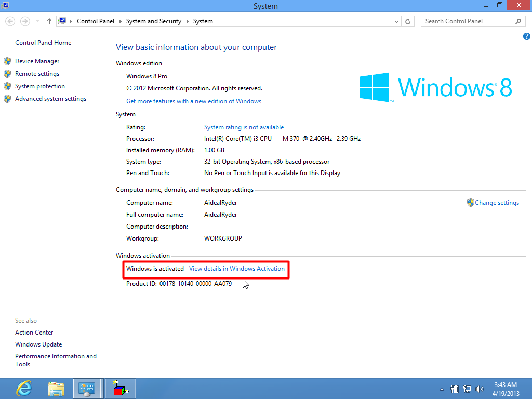Open Performance Information and Tools
The image size is (532, 399).
[x=56, y=360]
